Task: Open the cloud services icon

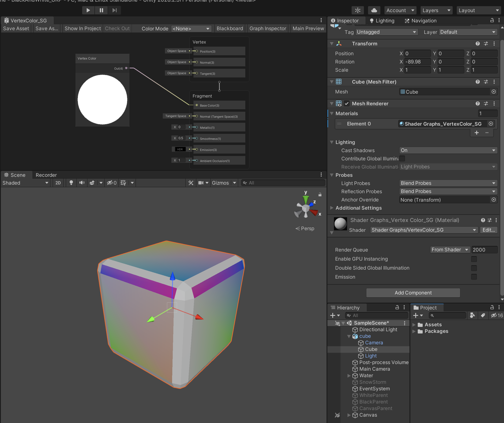Action: coord(374,10)
